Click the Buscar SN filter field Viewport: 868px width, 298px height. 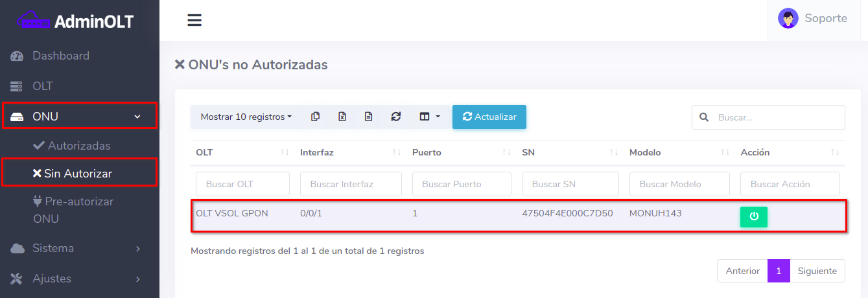click(569, 184)
